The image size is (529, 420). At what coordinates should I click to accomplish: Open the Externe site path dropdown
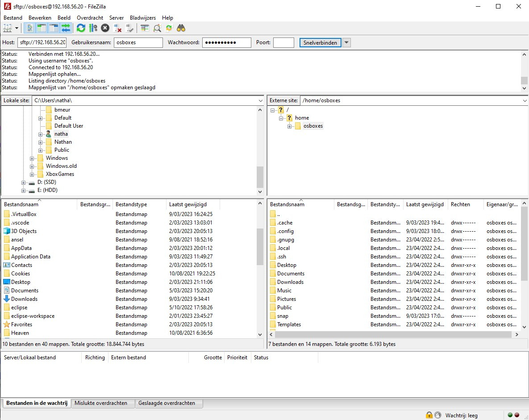pyautogui.click(x=525, y=100)
